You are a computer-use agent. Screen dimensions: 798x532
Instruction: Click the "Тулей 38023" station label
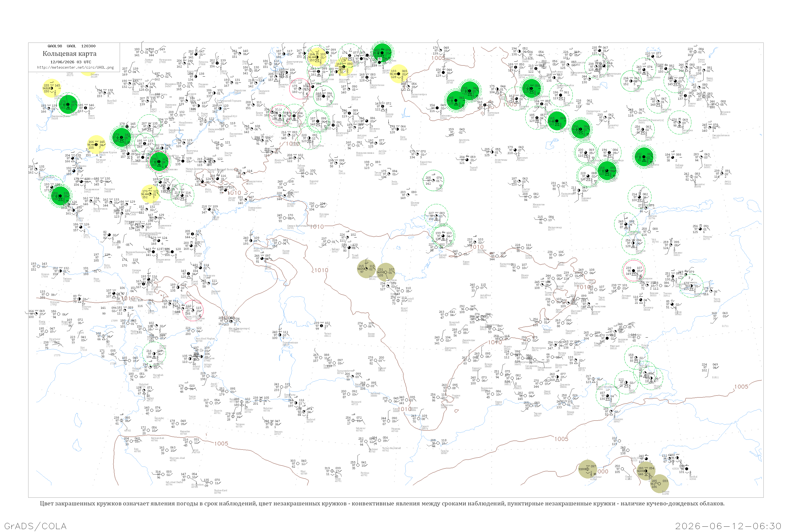pos(355,256)
